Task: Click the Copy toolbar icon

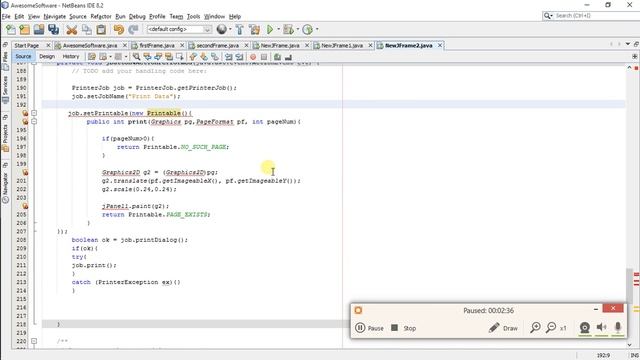Action: point(87,29)
